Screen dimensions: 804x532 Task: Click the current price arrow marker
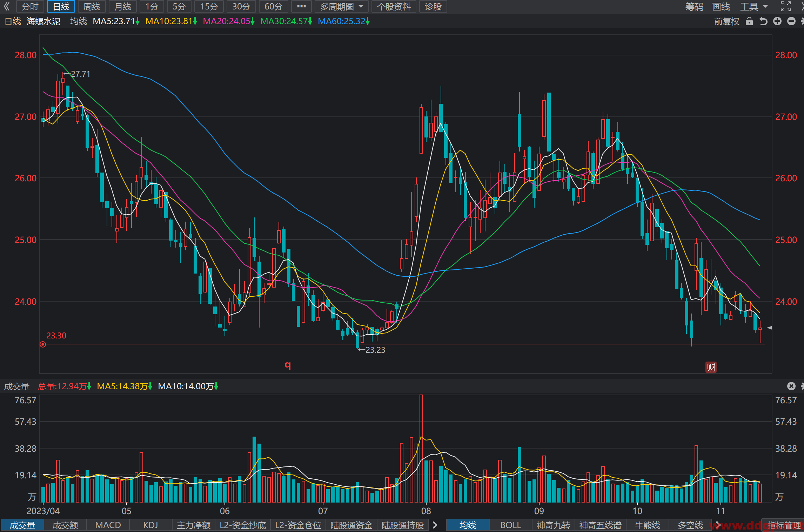tap(770, 328)
